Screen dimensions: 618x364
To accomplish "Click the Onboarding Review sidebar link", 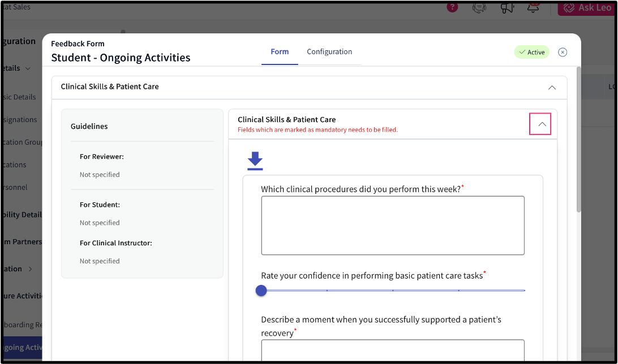I will point(21,324).
